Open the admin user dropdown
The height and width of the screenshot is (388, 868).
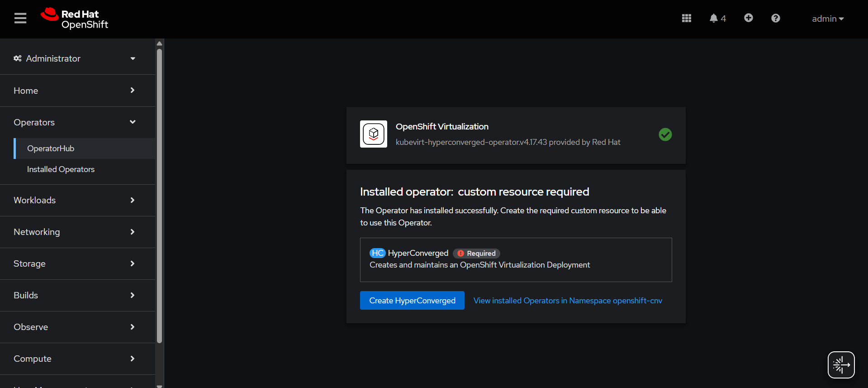click(x=827, y=19)
